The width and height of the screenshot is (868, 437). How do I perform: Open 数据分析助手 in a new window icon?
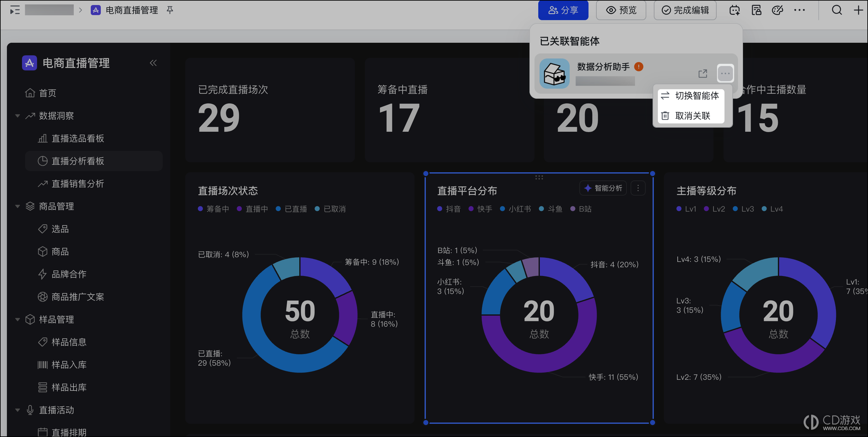pyautogui.click(x=703, y=74)
